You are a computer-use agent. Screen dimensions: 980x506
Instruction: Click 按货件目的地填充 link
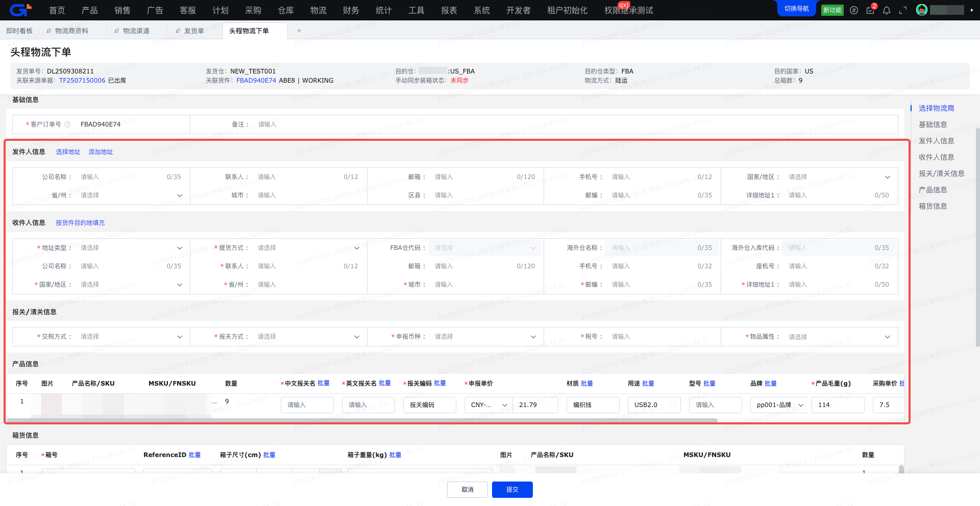(x=80, y=223)
